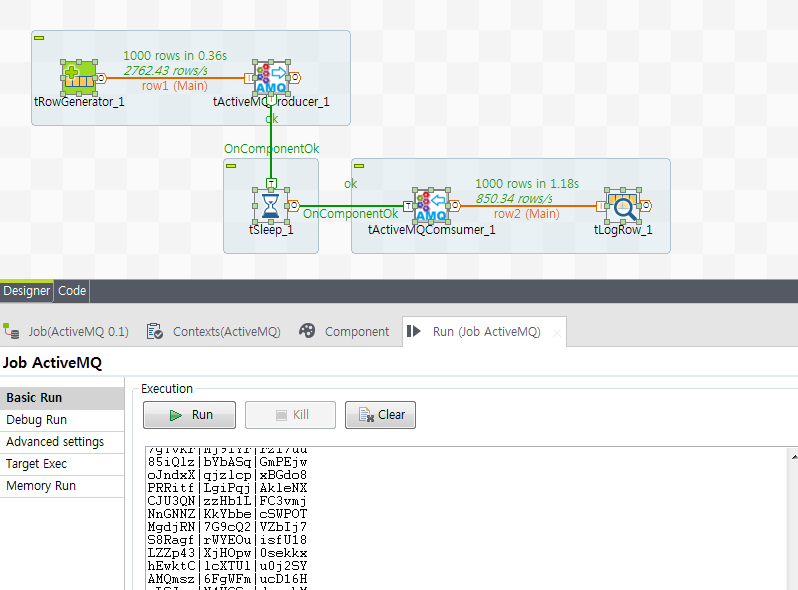Open the Job(ActiveMQ 0.1) tab
The width and height of the screenshot is (798, 590).
tap(77, 331)
